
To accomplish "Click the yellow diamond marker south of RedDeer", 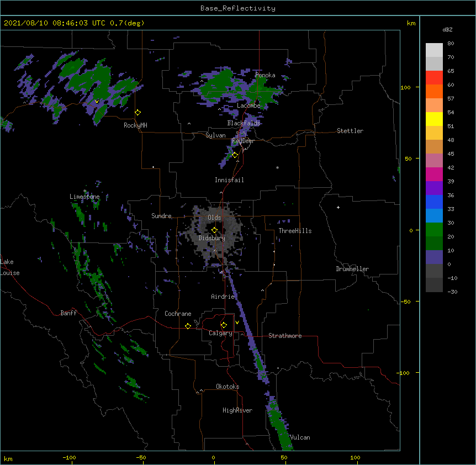I will (x=235, y=155).
